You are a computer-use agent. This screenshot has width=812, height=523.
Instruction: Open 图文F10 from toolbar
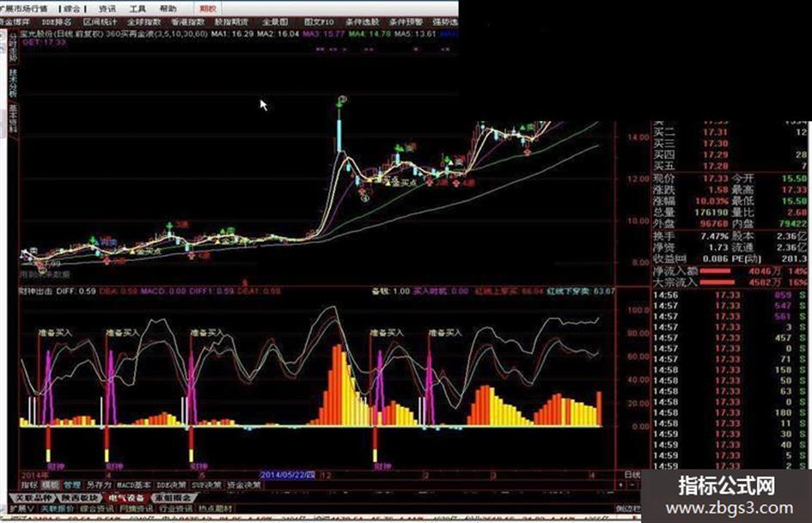[x=319, y=21]
